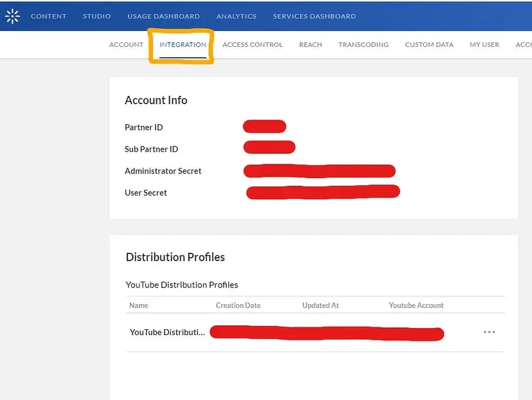Go to Studio in the top navigation
The height and width of the screenshot is (400, 532).
pyautogui.click(x=97, y=16)
